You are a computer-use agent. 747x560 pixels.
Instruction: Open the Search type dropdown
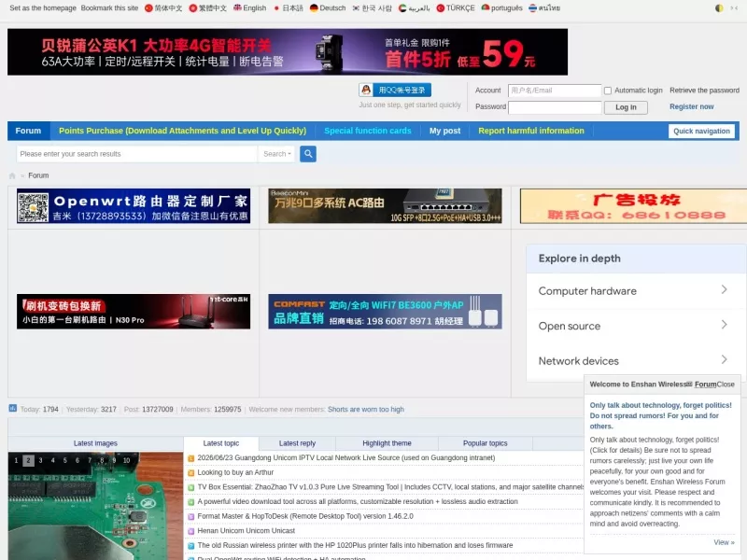pos(276,154)
